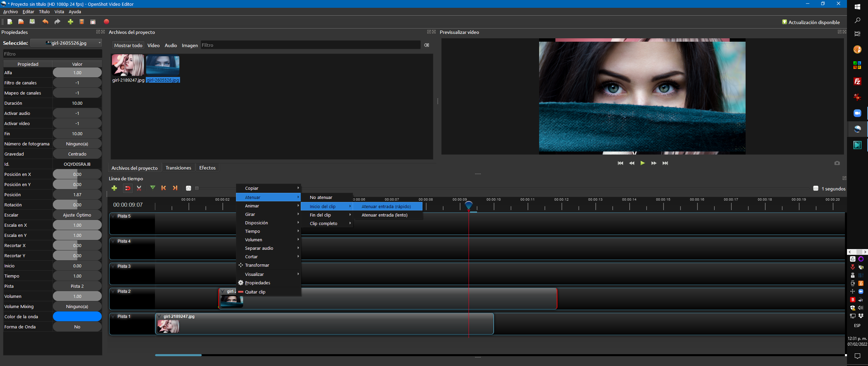
Task: Switch to the Transiciones tab
Action: click(178, 168)
